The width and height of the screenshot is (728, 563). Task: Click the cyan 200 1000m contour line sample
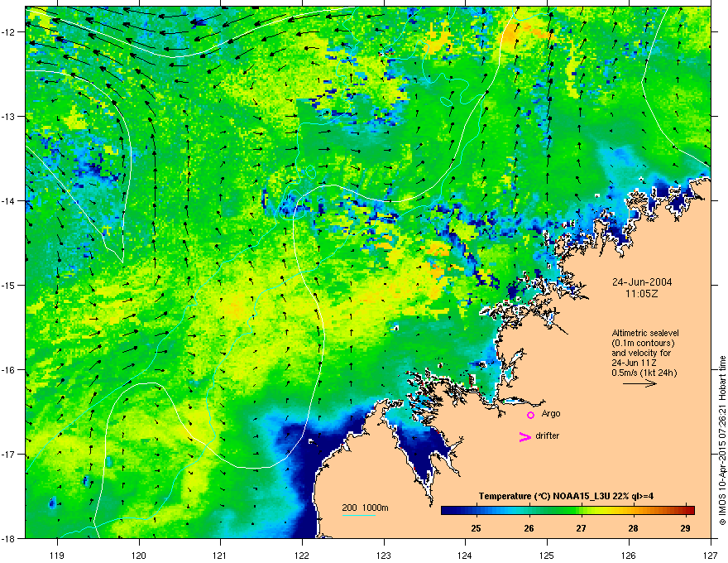[358, 516]
